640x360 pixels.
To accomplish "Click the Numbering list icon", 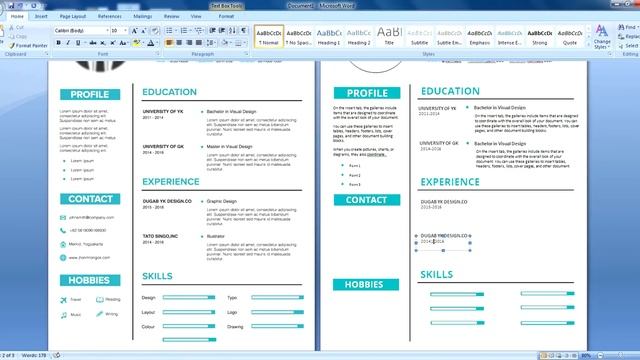I will point(184,31).
